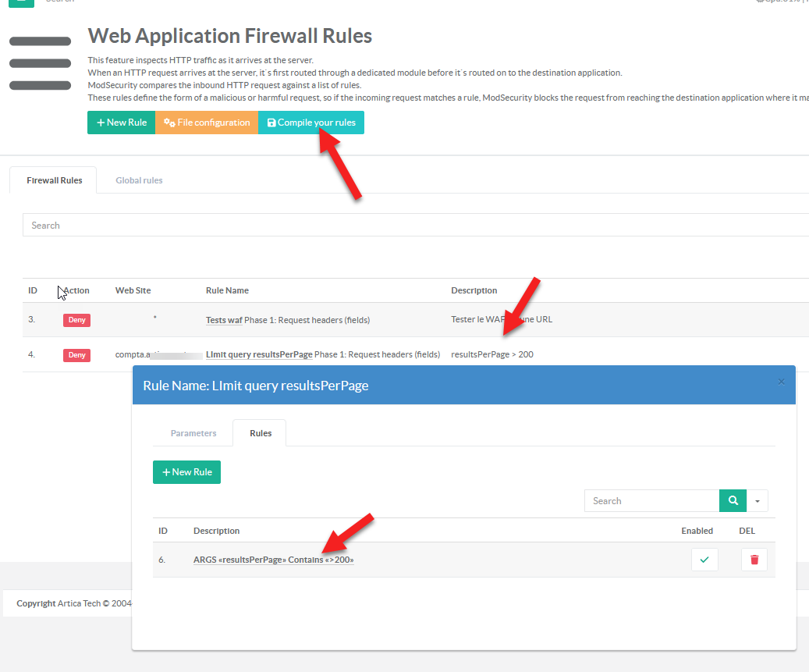Click the main rules Search field

[413, 225]
